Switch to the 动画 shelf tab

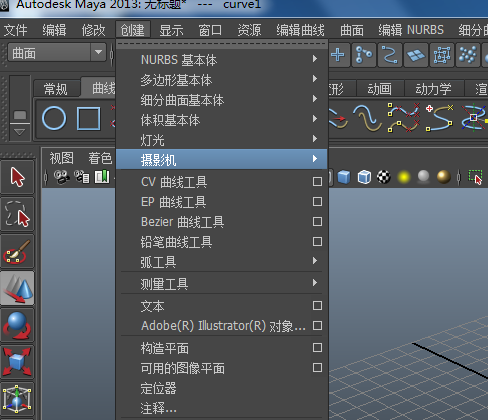point(380,89)
